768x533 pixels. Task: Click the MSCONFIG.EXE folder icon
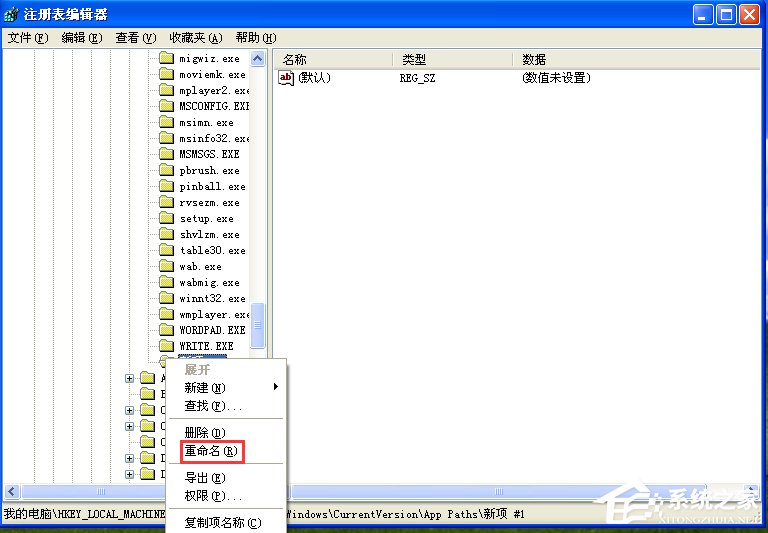pos(167,106)
